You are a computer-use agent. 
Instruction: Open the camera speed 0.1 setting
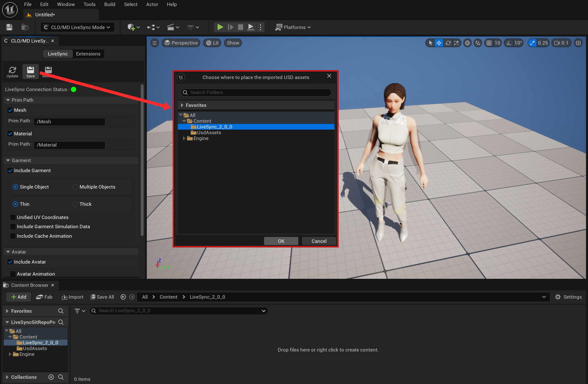click(x=561, y=43)
